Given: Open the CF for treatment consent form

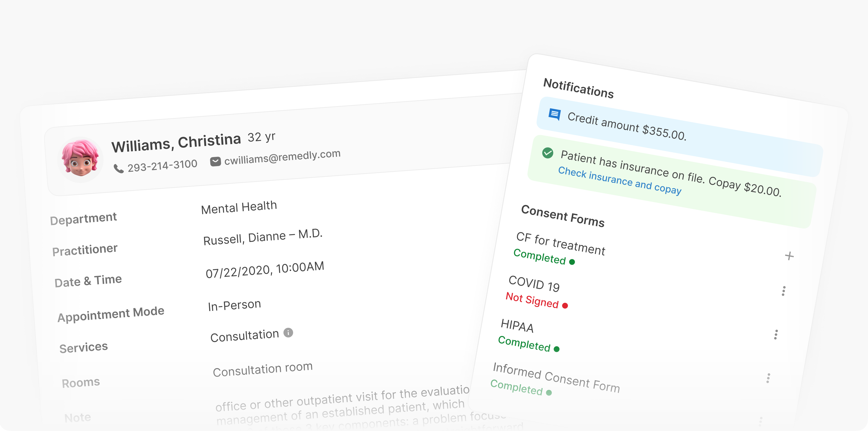Looking at the screenshot, I should click(x=561, y=243).
